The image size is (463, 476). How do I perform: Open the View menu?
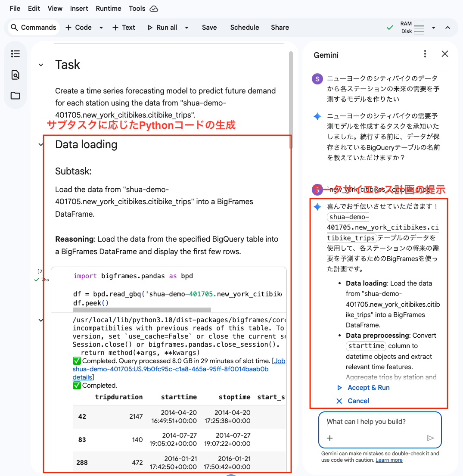[x=55, y=9]
